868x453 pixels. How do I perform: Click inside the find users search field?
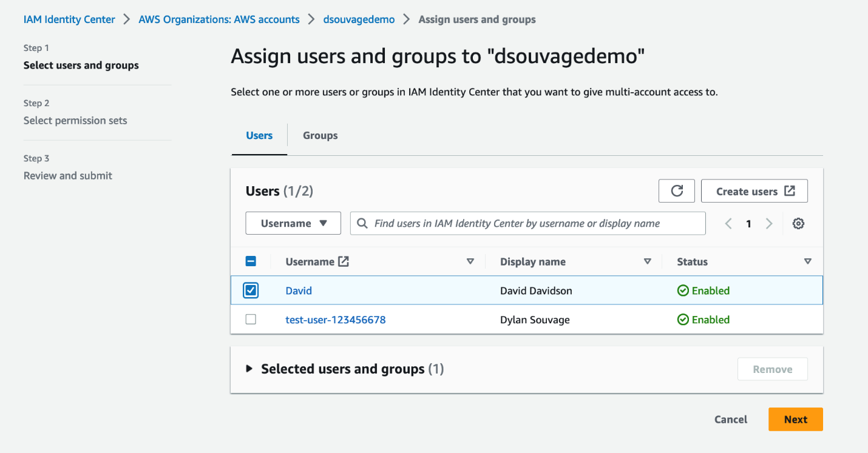coord(527,223)
